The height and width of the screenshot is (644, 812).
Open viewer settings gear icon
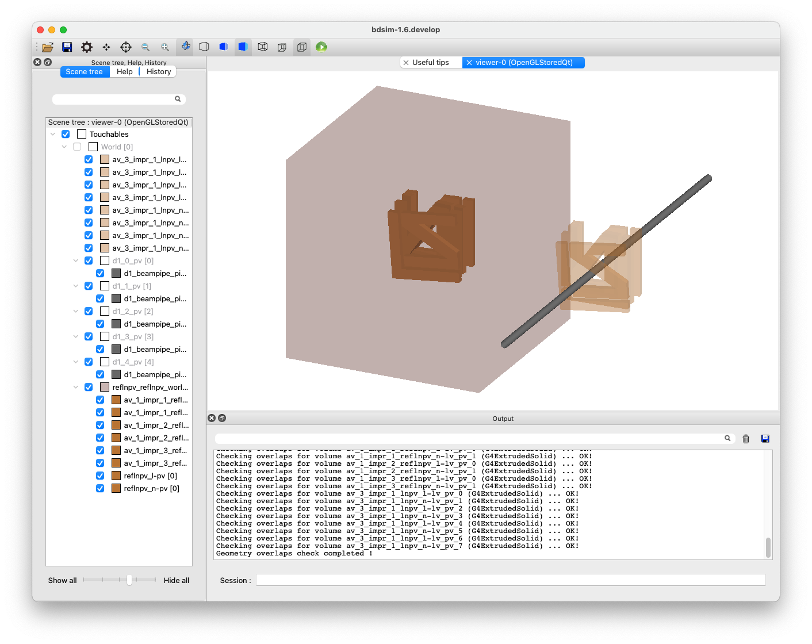(87, 47)
